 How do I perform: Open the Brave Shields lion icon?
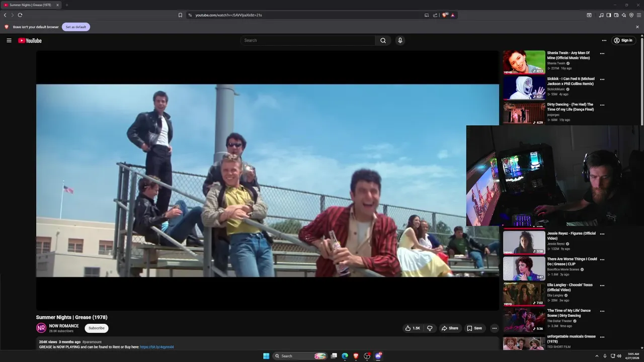click(x=445, y=15)
